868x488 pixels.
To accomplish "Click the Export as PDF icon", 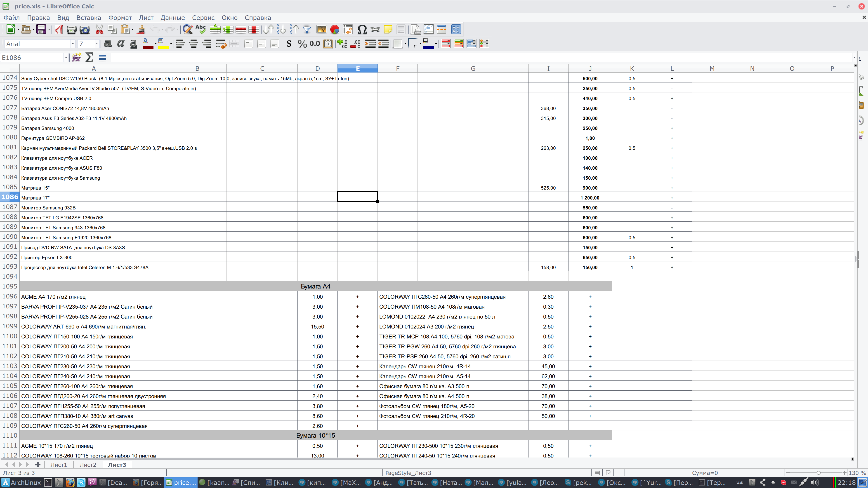I will click(x=59, y=30).
